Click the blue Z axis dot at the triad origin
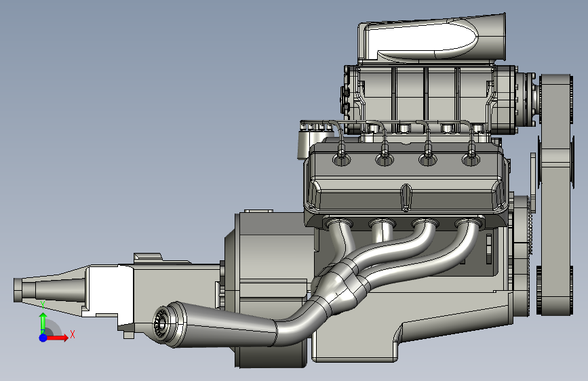Screen dimensions: 588x381 pyautogui.click(x=43, y=338)
